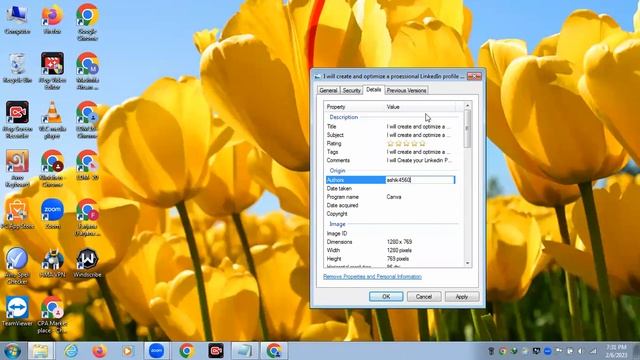The image size is (640, 360).
Task: Launch VLC media player
Action: pos(52,120)
